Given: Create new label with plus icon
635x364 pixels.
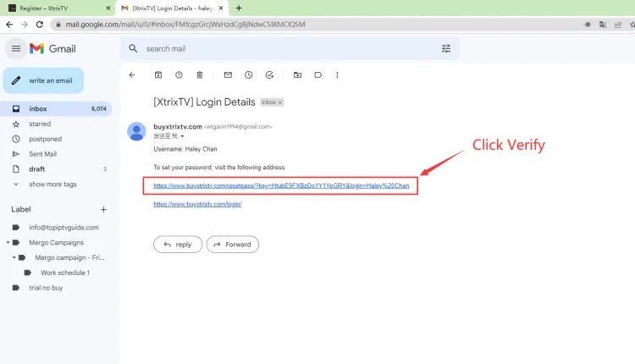Looking at the screenshot, I should (103, 209).
